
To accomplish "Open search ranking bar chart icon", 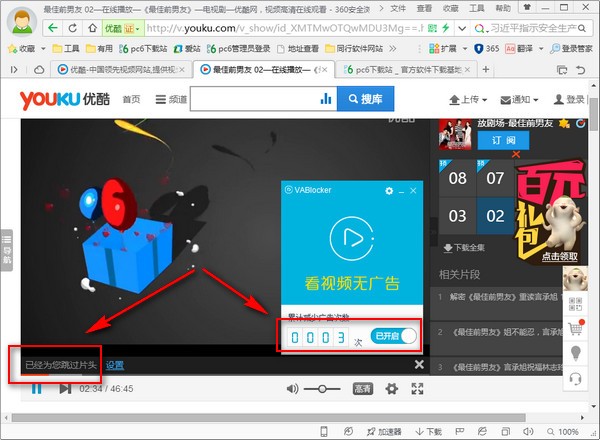I will 326,99.
